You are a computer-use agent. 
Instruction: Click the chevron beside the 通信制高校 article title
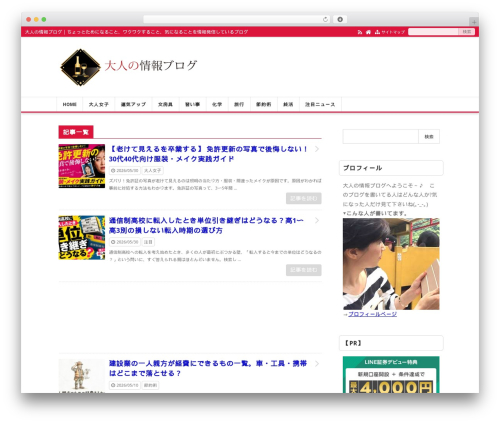coord(317,220)
